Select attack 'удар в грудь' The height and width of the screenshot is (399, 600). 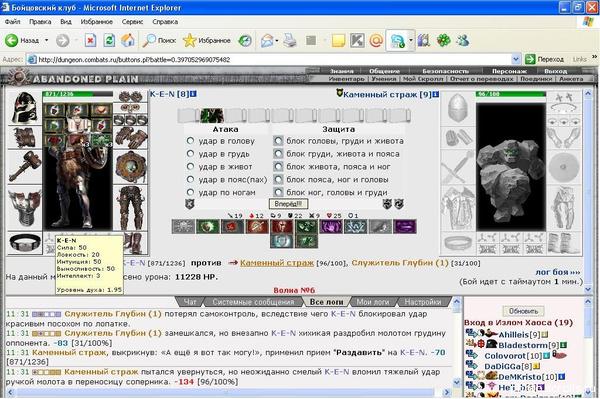(190, 154)
